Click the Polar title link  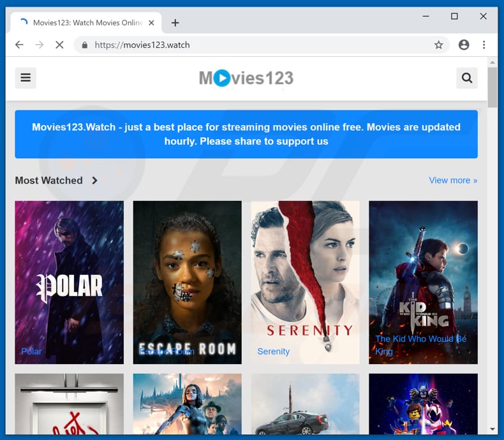point(31,351)
